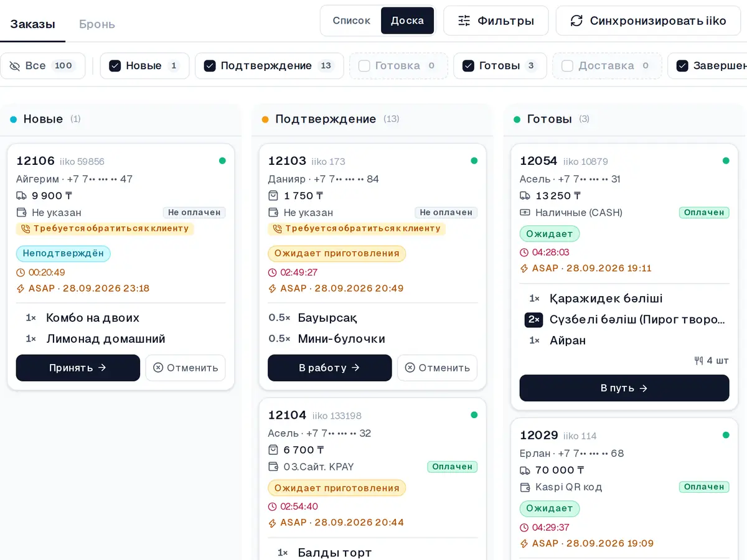Uncheck the Готовы status filter

(468, 66)
